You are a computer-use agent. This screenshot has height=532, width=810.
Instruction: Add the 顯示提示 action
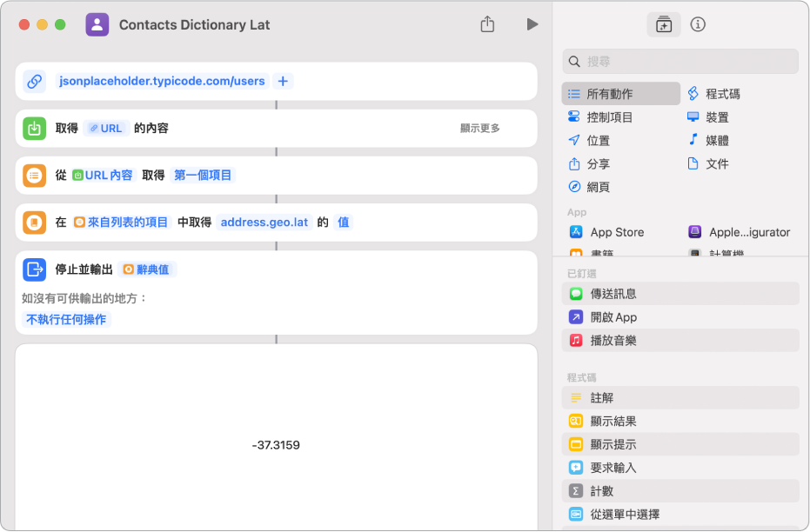tap(680, 444)
